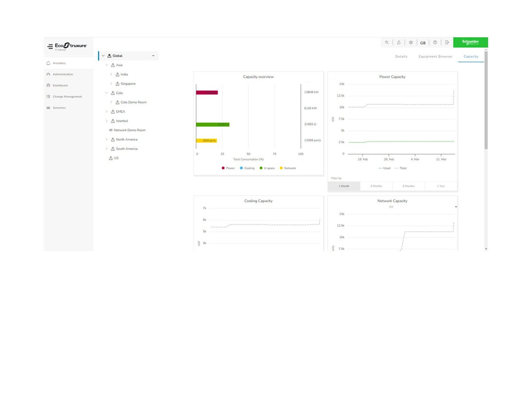Expand the EMEA tree node
This screenshot has width=532, height=399.
tap(106, 112)
